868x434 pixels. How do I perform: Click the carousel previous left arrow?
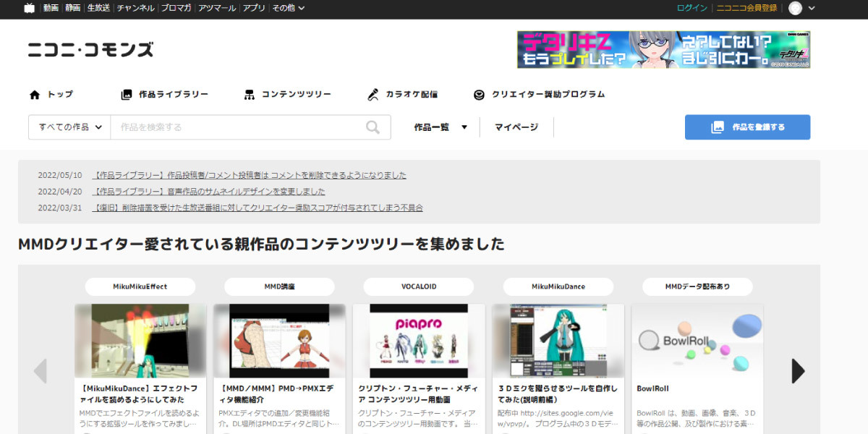point(41,371)
